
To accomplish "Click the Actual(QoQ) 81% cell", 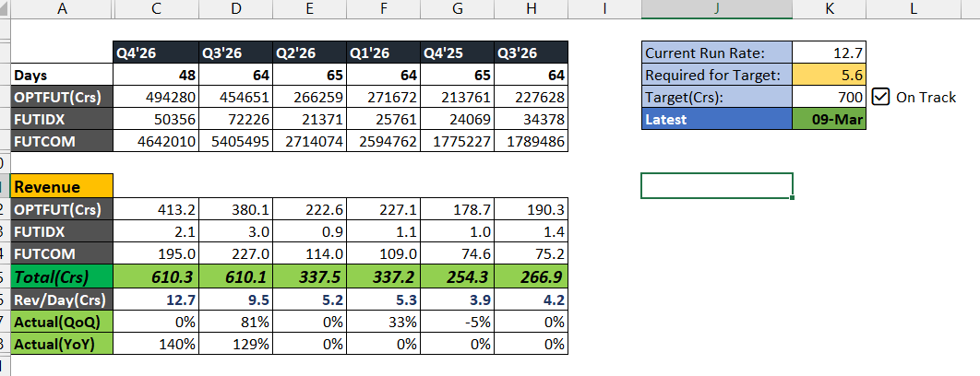I will point(236,321).
